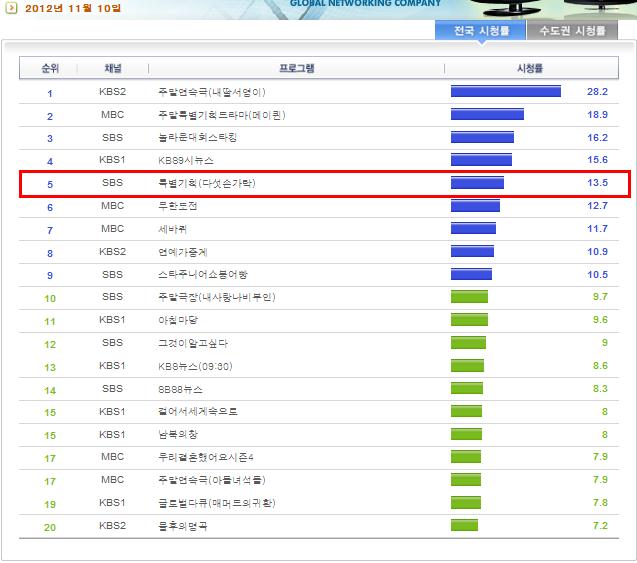637x563 pixels.
Task: Click the 11.7 rating value
Action: pos(597,228)
